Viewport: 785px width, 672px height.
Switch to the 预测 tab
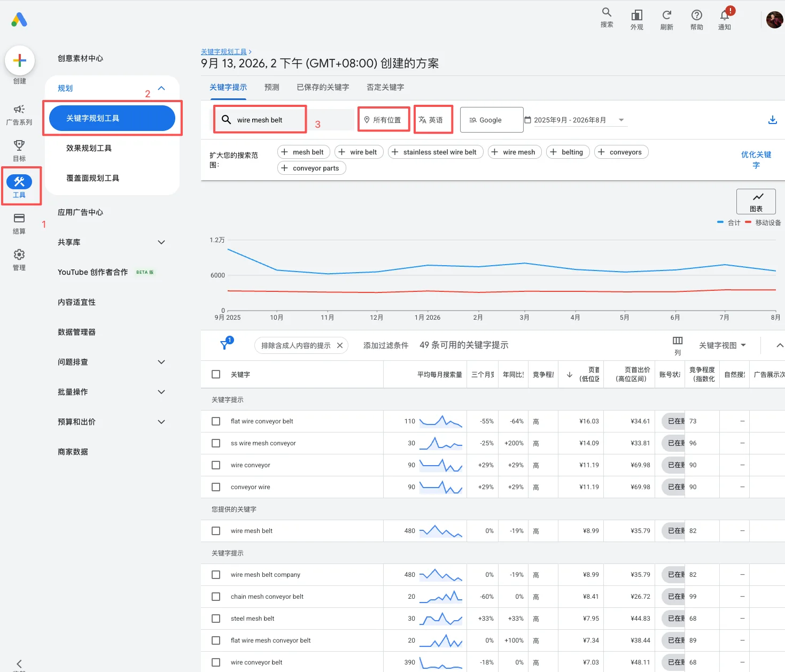[271, 87]
